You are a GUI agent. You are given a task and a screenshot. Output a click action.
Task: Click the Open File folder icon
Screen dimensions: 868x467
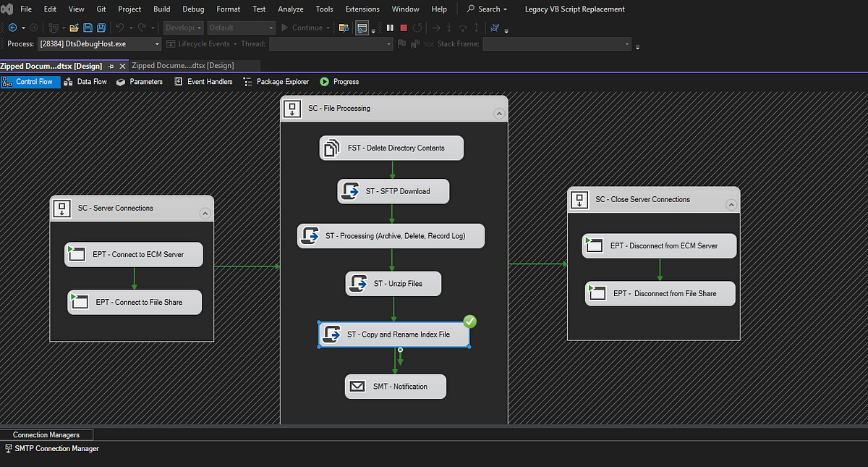pos(73,28)
